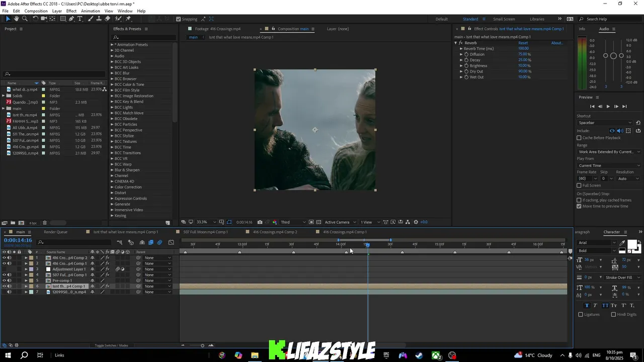Open the preview Shortcut Spacebar dropdown
Image resolution: width=644 pixels, height=362 pixels.
click(605, 123)
